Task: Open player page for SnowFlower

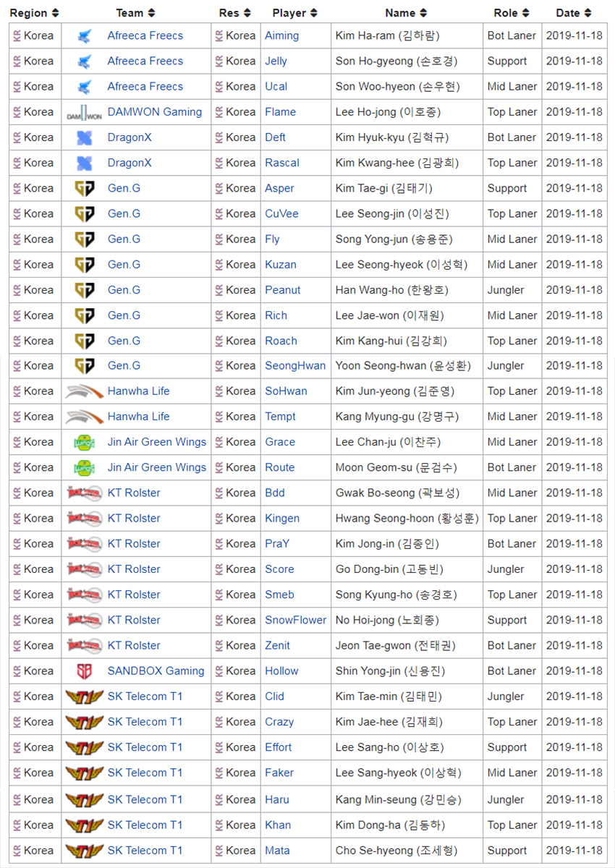Action: [296, 620]
